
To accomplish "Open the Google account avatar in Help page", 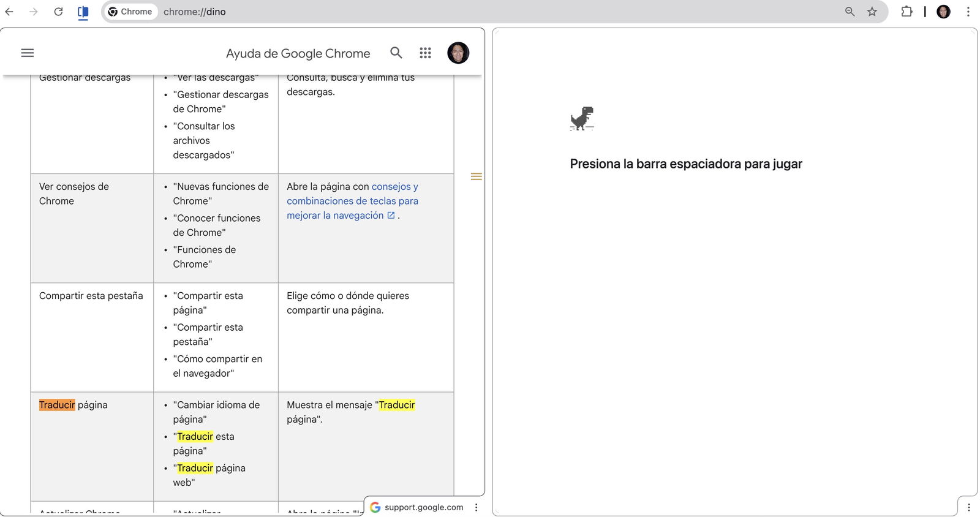I will coord(458,53).
